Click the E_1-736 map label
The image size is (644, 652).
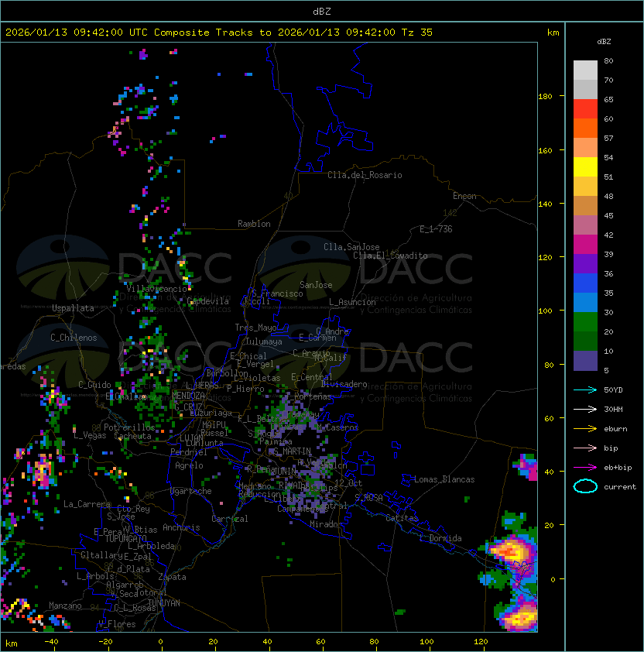436,229
